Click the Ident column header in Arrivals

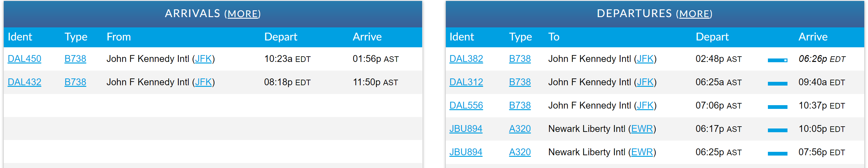pos(20,37)
